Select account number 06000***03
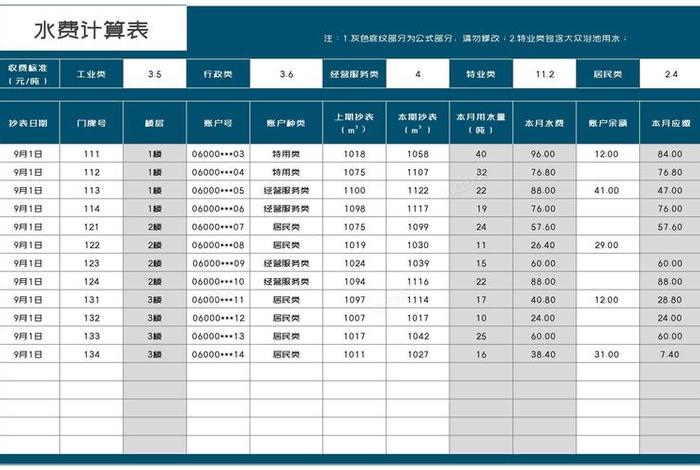 pyautogui.click(x=218, y=154)
